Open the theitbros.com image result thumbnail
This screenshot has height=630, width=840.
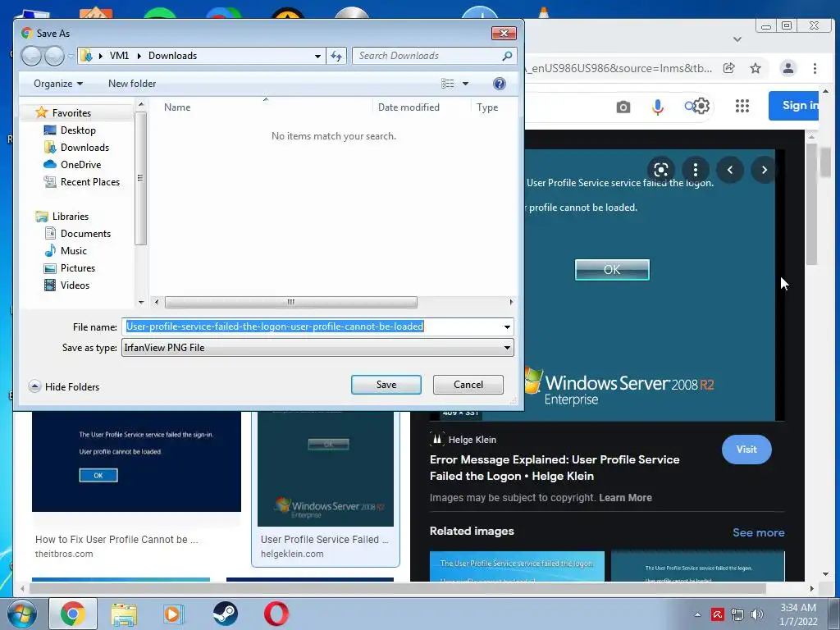click(x=136, y=461)
